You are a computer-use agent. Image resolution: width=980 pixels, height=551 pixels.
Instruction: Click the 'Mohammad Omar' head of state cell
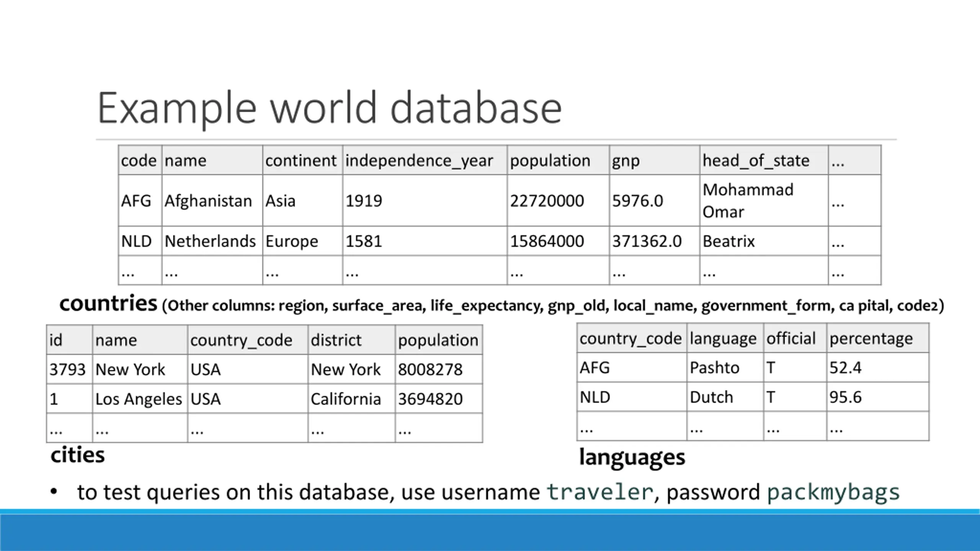(x=764, y=201)
